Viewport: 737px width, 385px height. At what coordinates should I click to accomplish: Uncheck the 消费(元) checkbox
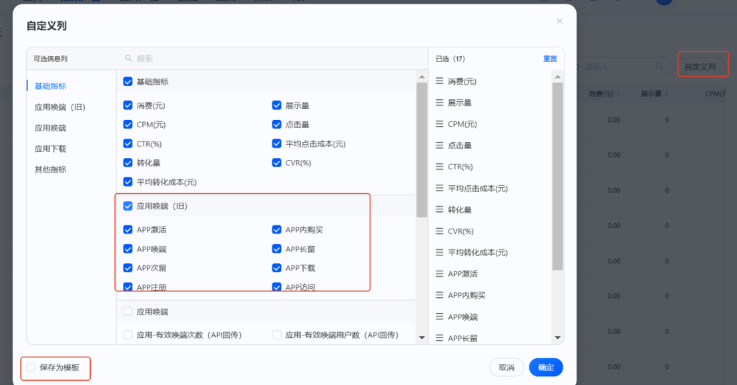coord(128,105)
